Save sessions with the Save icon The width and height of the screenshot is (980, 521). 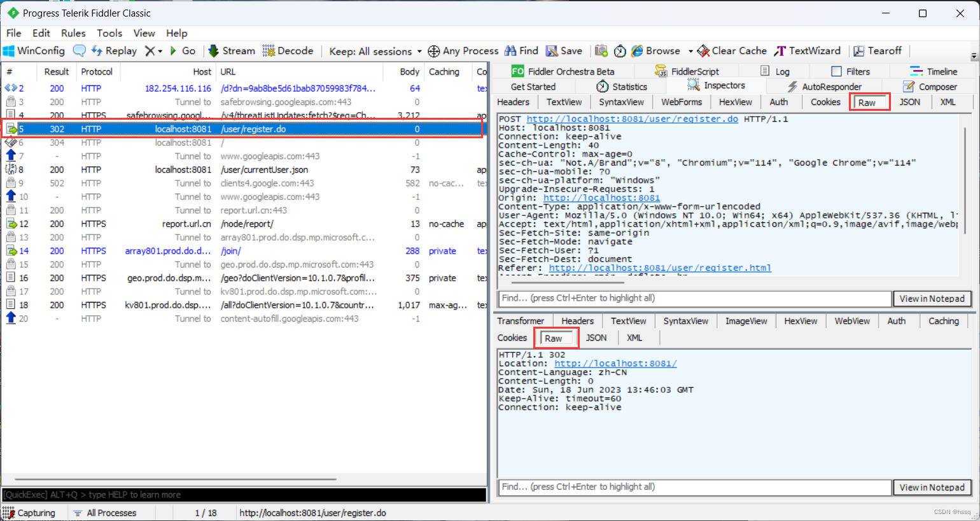(564, 51)
